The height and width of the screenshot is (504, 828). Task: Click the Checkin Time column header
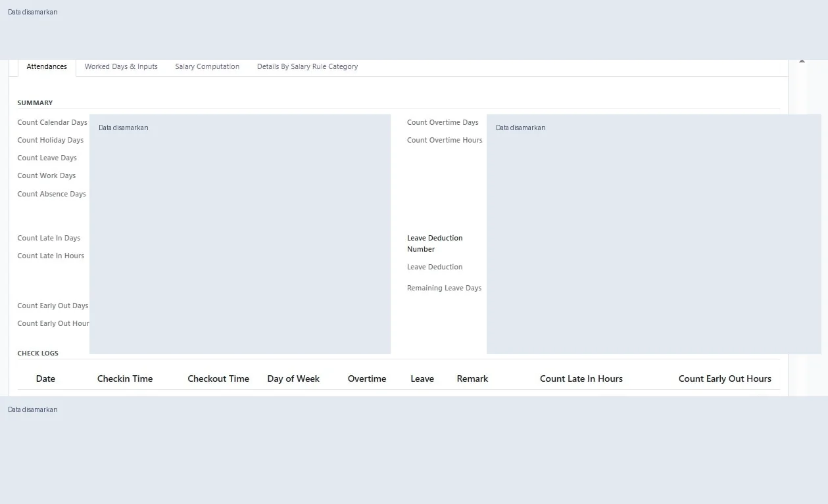point(125,378)
